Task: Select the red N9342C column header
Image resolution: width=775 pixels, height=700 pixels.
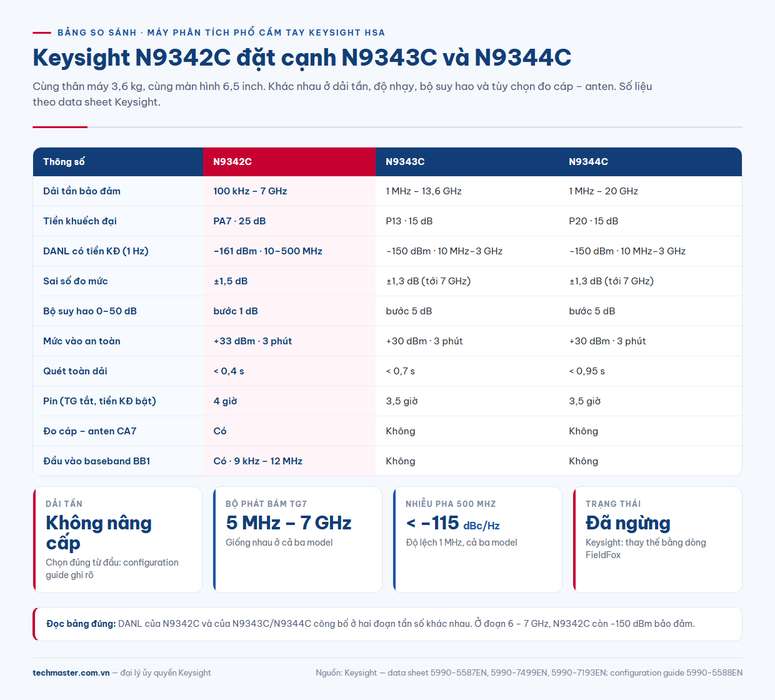Action: pyautogui.click(x=289, y=162)
